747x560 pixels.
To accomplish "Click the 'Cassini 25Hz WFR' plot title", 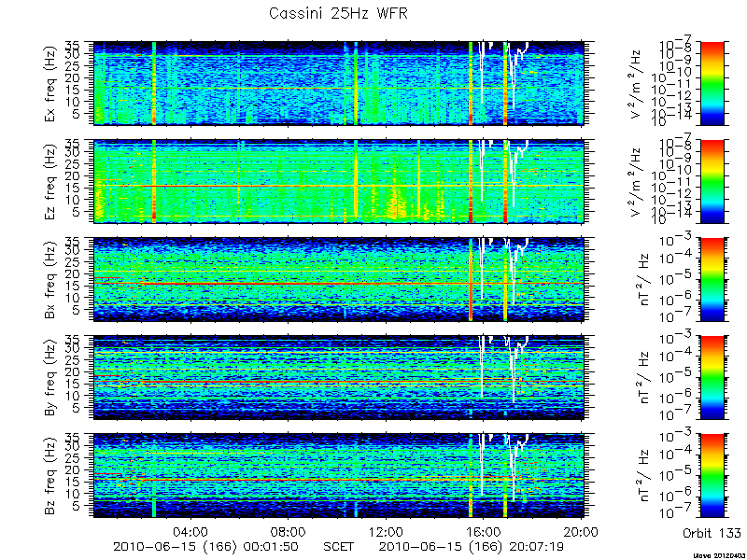I will (338, 13).
